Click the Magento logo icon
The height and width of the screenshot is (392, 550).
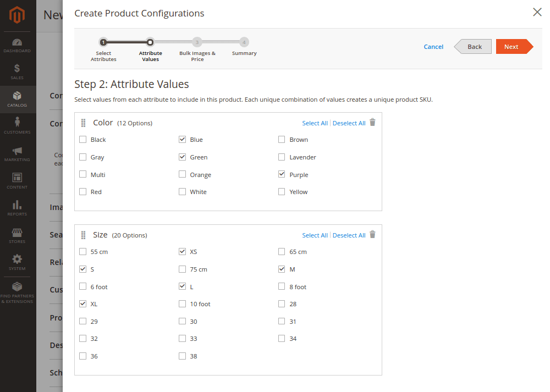(17, 15)
